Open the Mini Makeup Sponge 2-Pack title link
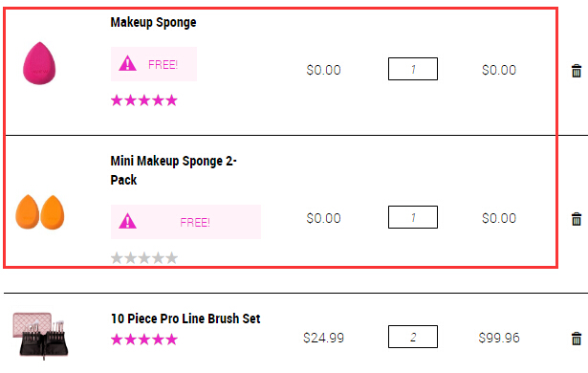 click(173, 170)
